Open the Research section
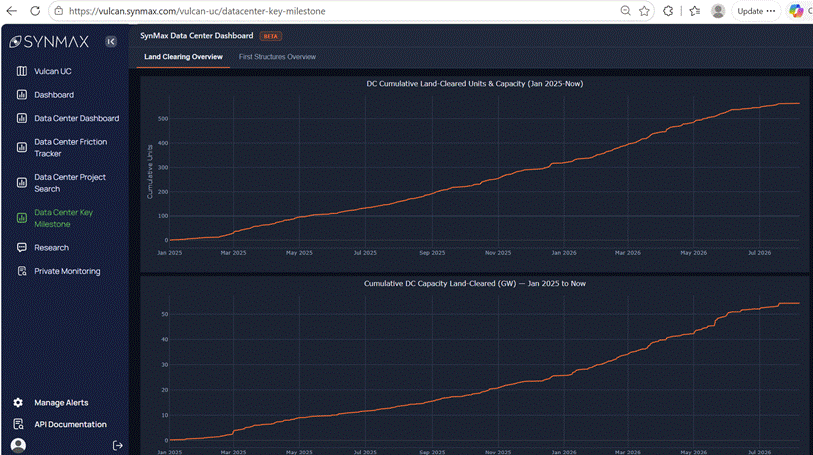This screenshot has width=813, height=455. point(51,248)
